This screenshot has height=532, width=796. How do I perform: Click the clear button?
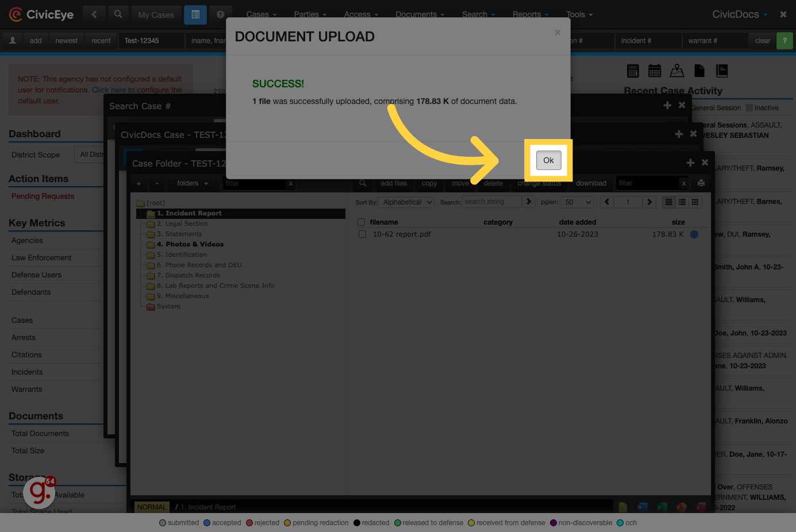coord(763,41)
